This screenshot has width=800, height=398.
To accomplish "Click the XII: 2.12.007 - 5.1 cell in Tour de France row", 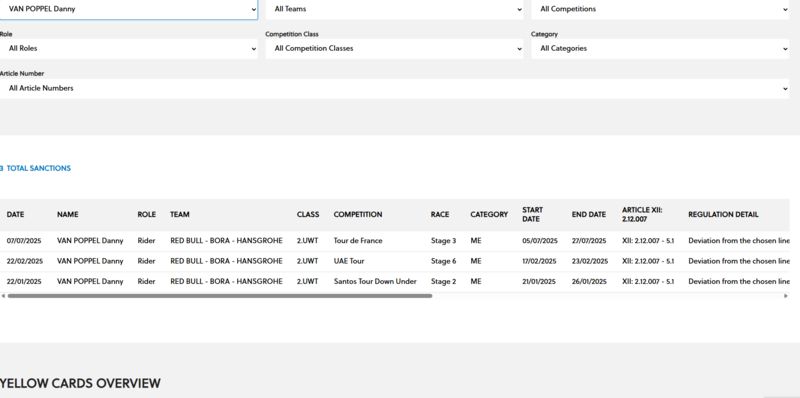I will (x=648, y=241).
